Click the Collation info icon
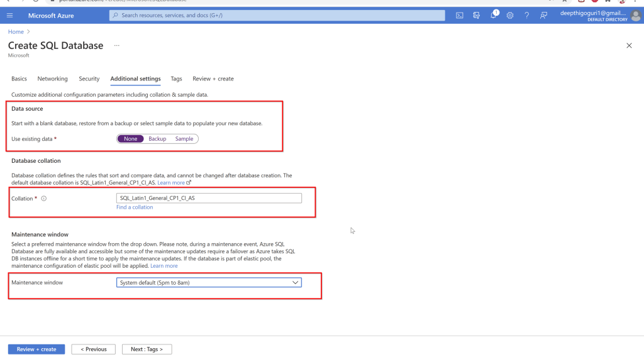Image resolution: width=644 pixels, height=362 pixels. pos(44,199)
